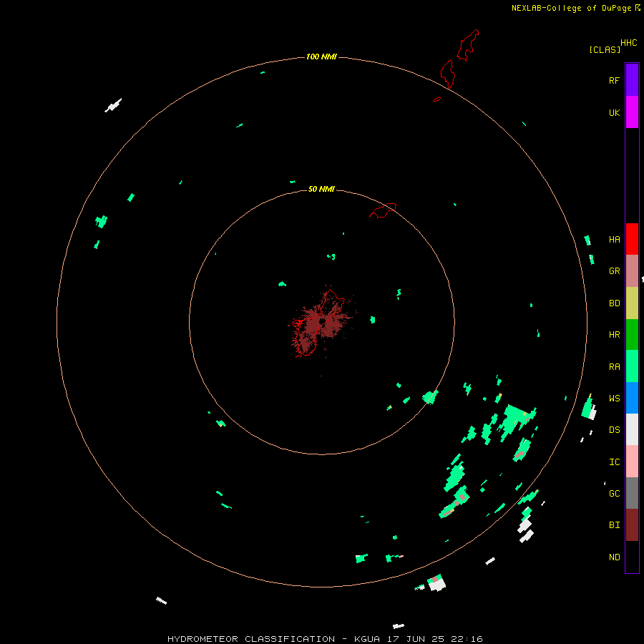Screen dimensions: 644x644
Task: Click the NEXLAB-College of DuPage text
Action: (x=571, y=8)
